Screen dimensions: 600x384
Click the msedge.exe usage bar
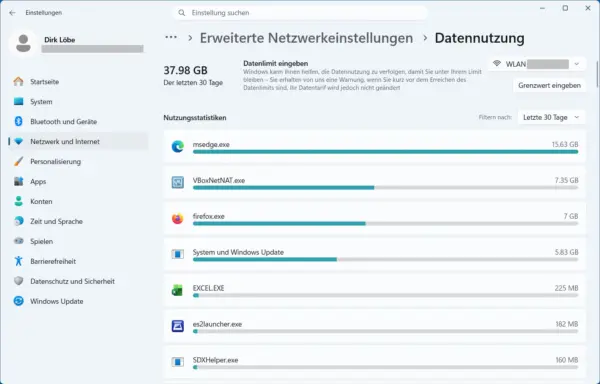pyautogui.click(x=385, y=152)
